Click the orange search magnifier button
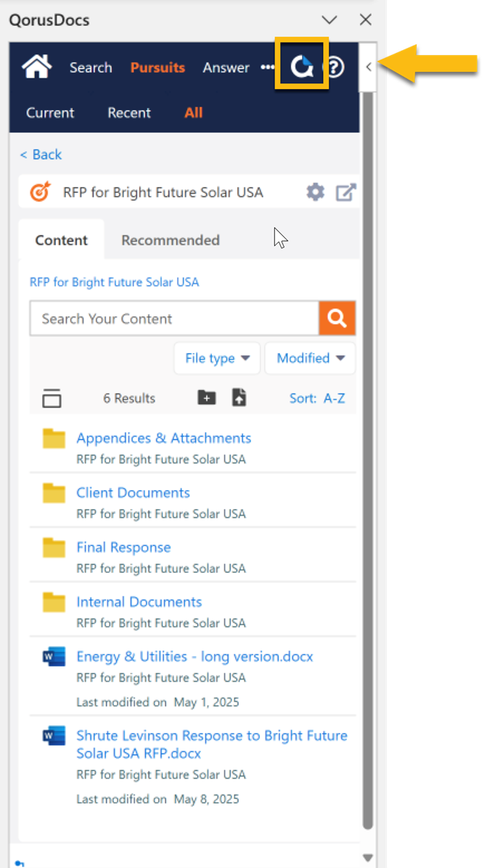 337,318
